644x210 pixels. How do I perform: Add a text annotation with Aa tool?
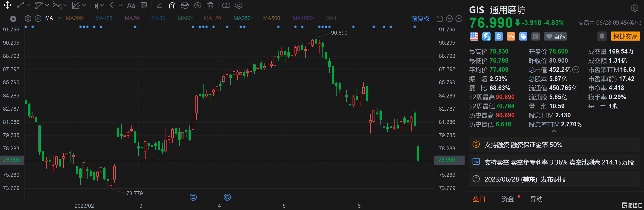[x=131, y=5]
